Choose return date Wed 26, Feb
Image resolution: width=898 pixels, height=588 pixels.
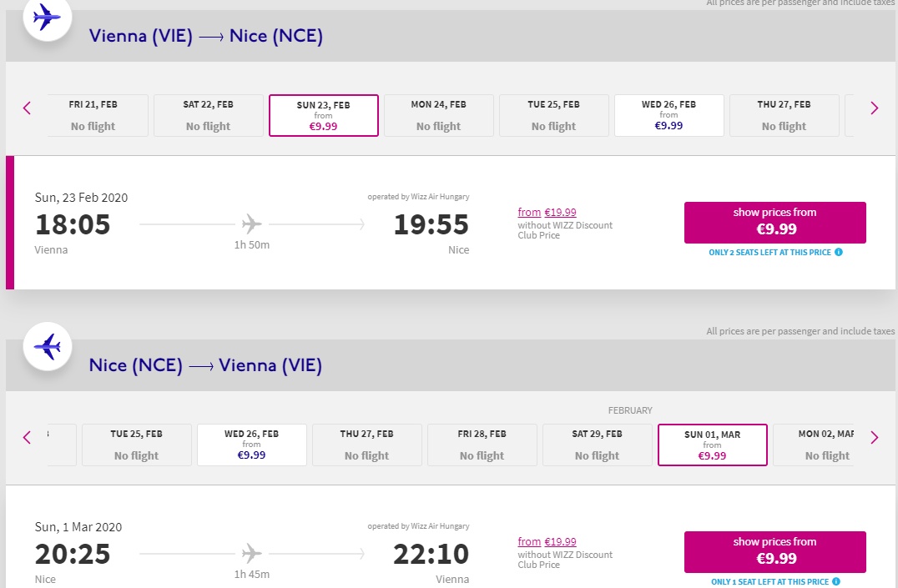pos(252,445)
